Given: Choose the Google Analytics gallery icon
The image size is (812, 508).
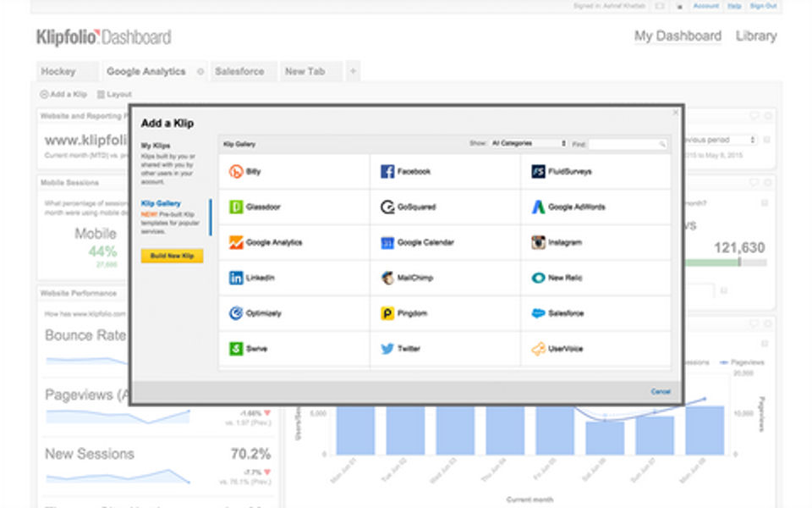Looking at the screenshot, I should pyautogui.click(x=236, y=242).
